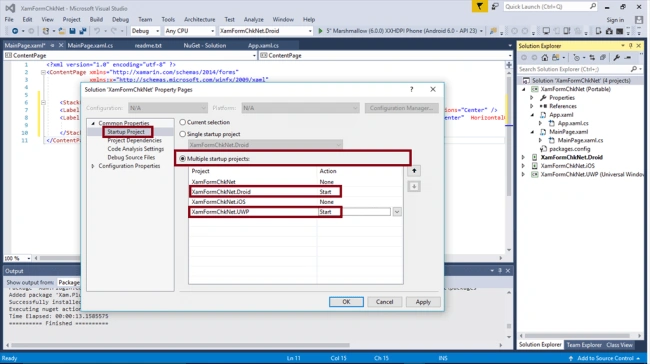Click the OK button
Image resolution: width=650 pixels, height=364 pixels.
346,302
